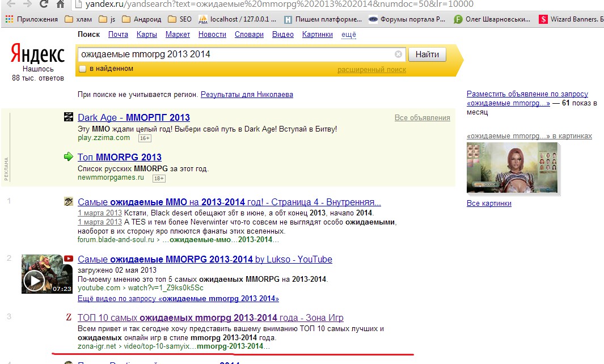Click the ещё dropdown in services menu

click(349, 34)
